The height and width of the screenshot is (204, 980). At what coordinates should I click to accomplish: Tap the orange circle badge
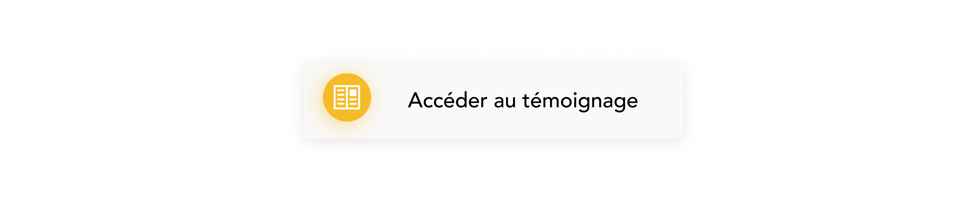(347, 97)
